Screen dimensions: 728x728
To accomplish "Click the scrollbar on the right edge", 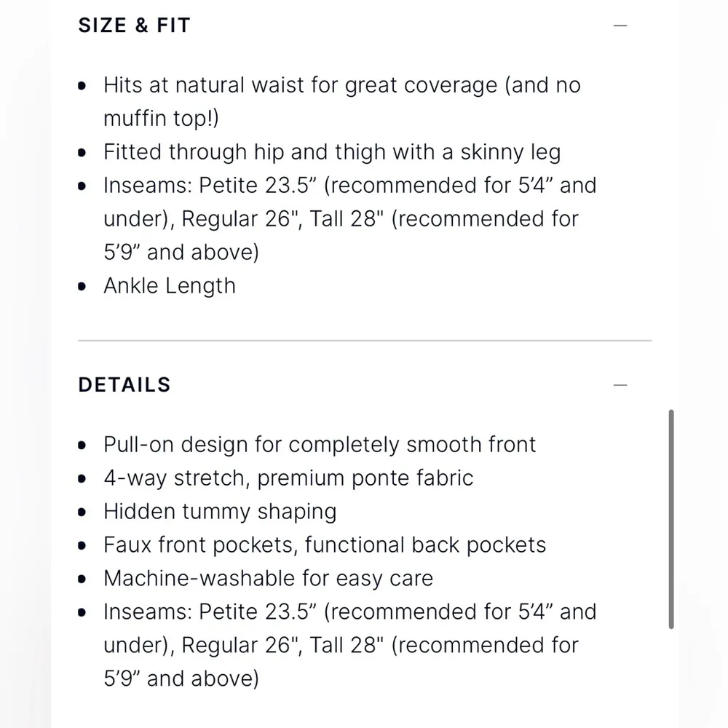I will (670, 517).
